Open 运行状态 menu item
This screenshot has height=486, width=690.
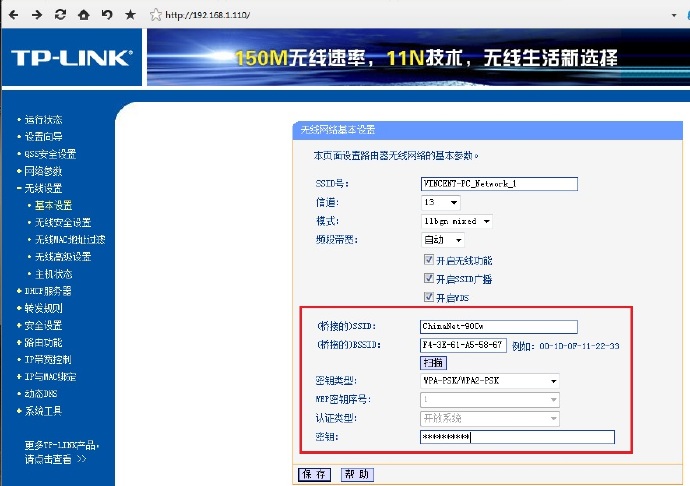pyautogui.click(x=43, y=119)
